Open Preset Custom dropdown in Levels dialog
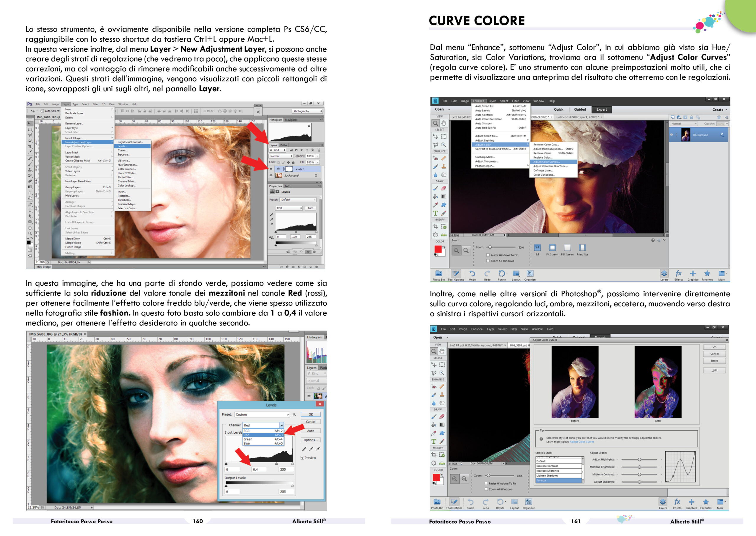 [262, 414]
